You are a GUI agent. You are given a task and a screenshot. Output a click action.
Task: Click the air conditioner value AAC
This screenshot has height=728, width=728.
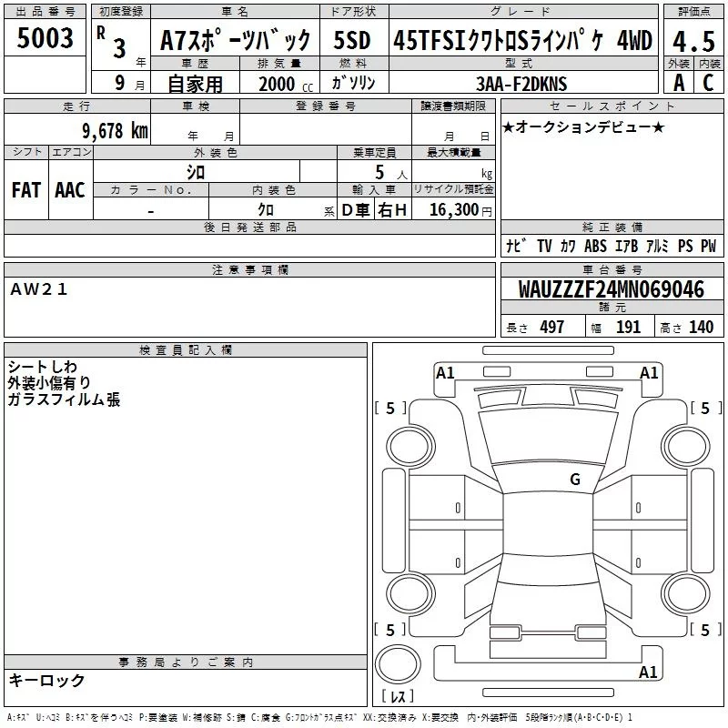click(70, 190)
